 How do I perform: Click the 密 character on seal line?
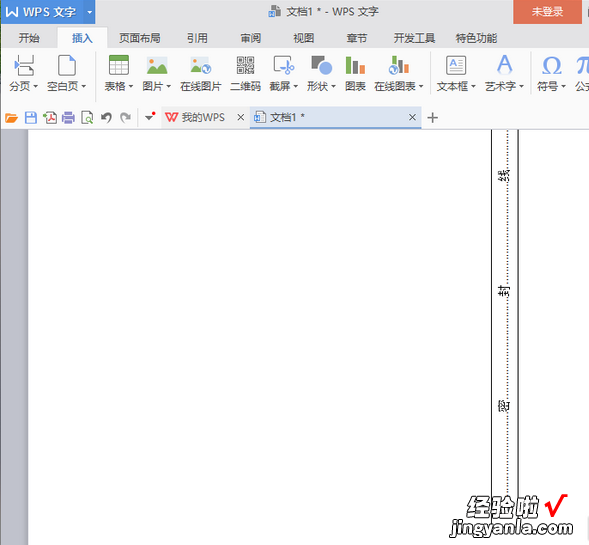click(504, 406)
